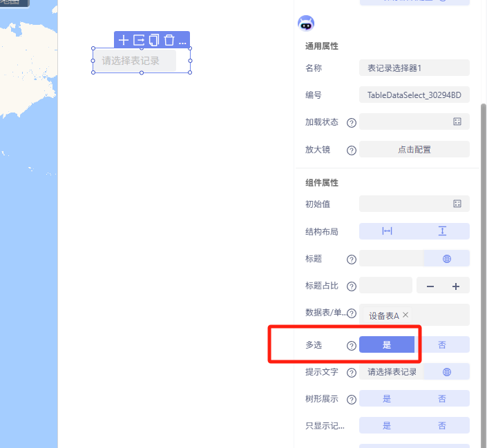
Task: Set 只显示记... to 否
Action: click(x=442, y=426)
